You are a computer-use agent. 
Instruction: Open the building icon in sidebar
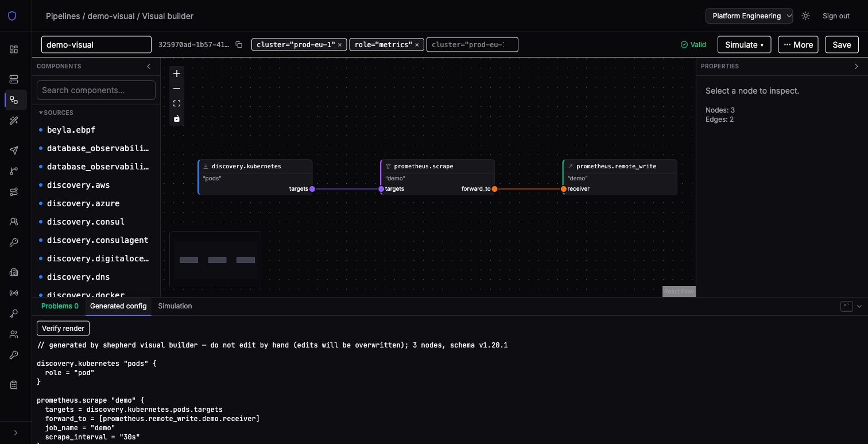[x=14, y=272]
